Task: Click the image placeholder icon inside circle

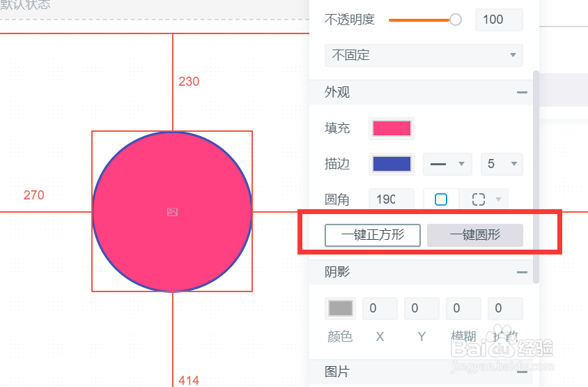Action: pyautogui.click(x=172, y=212)
